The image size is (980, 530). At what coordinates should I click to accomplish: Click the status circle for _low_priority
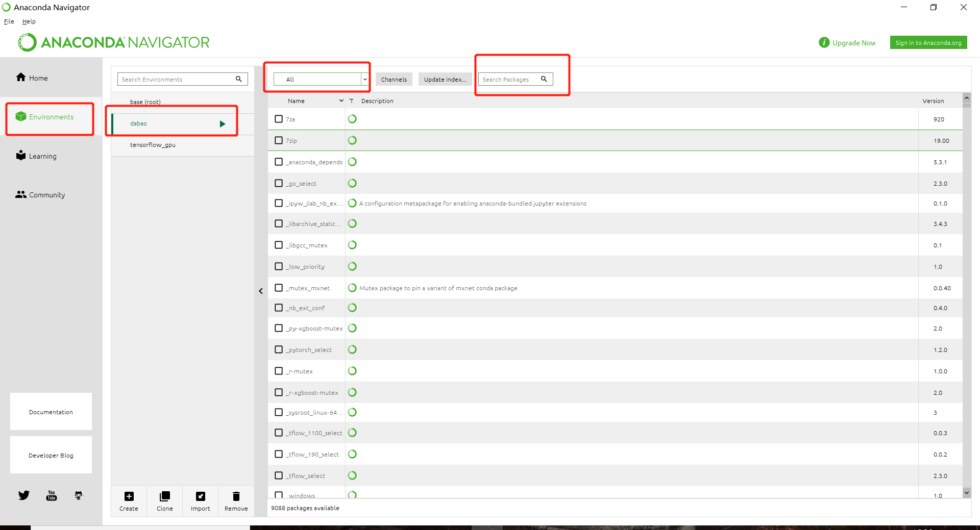click(352, 266)
